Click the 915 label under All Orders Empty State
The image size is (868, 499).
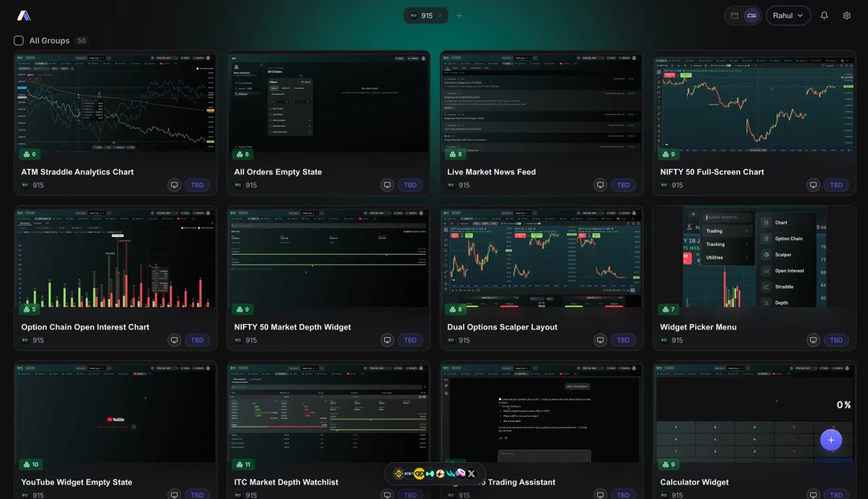coord(252,186)
